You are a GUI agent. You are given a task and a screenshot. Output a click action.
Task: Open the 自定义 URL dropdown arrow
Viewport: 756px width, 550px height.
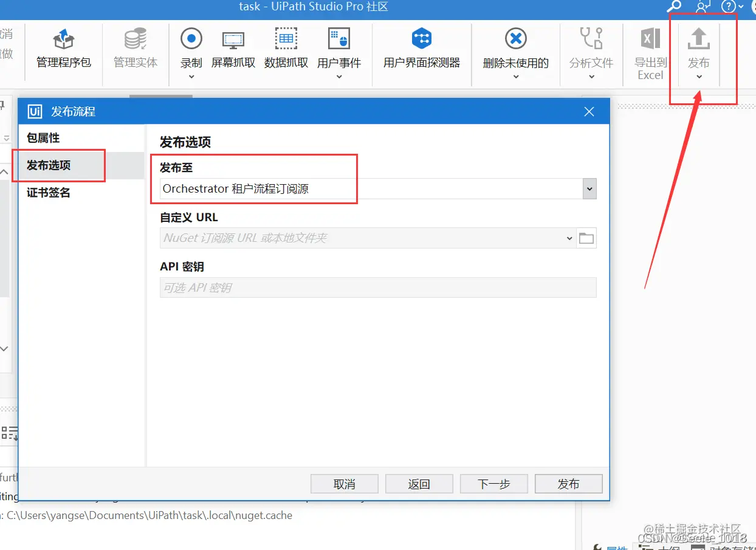click(569, 238)
